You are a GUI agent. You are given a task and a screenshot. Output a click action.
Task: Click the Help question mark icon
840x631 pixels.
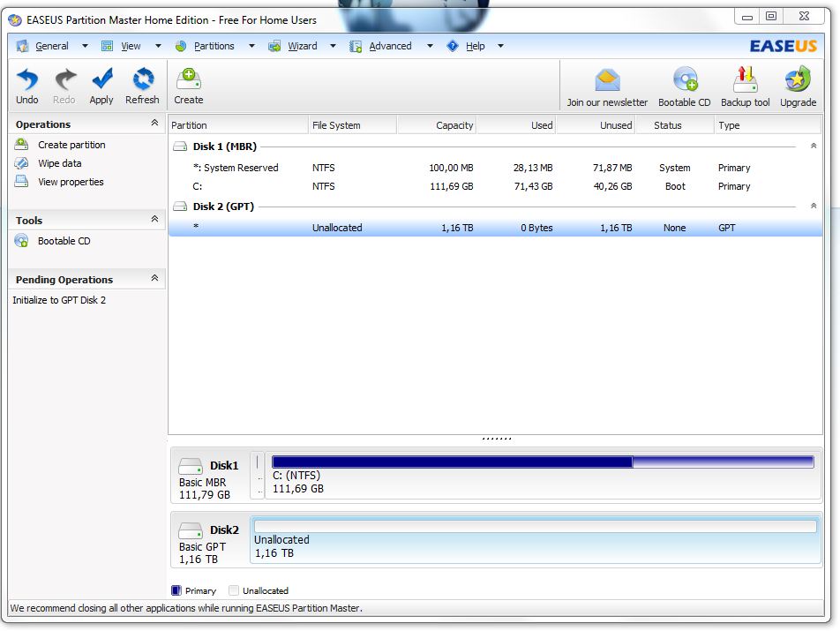click(x=453, y=46)
